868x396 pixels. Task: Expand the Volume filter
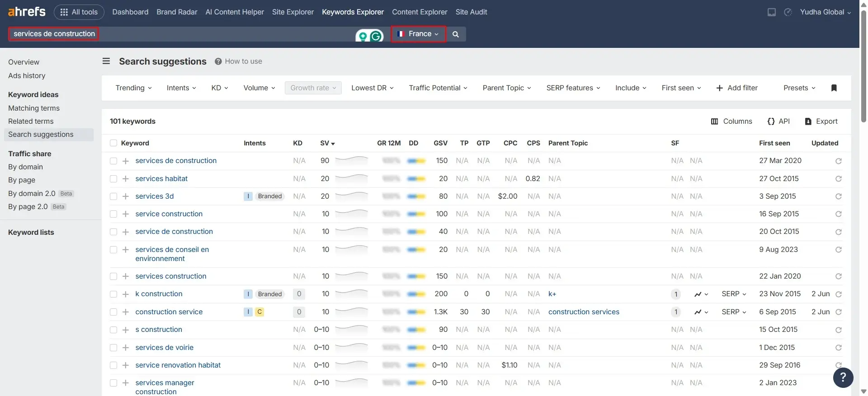click(259, 88)
